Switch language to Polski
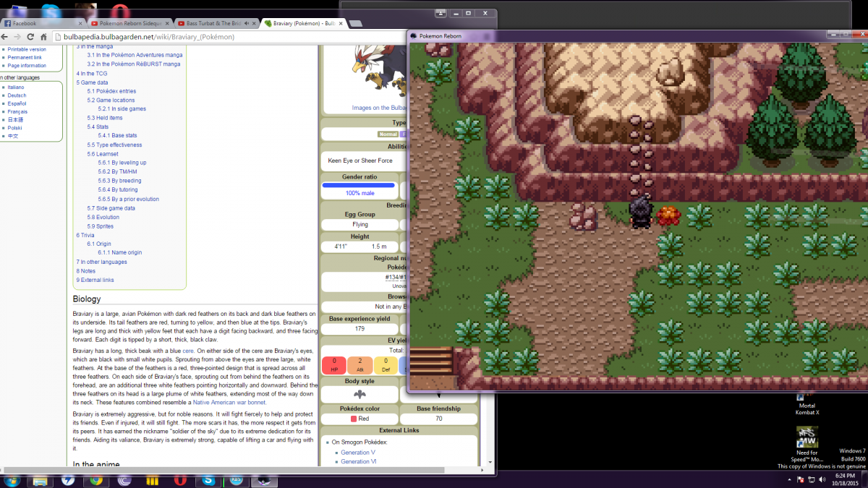 (x=14, y=127)
